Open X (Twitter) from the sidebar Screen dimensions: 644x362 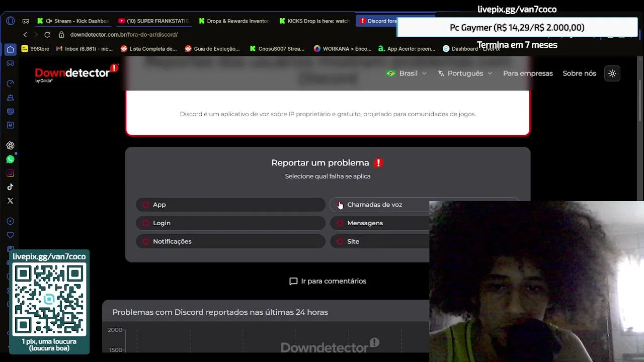click(10, 201)
